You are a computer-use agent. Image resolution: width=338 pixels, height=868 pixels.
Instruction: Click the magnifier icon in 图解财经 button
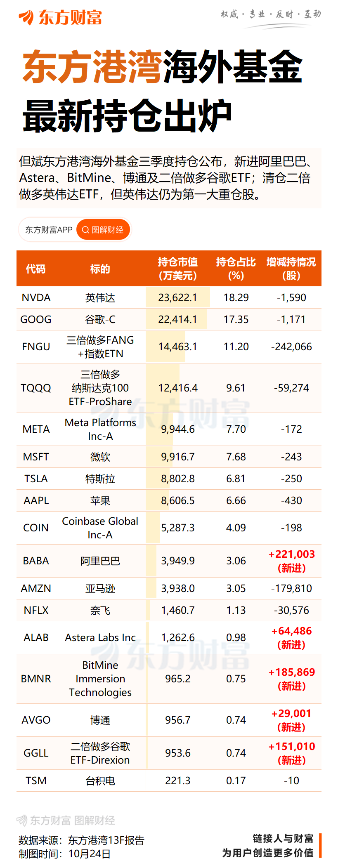pyautogui.click(x=85, y=230)
